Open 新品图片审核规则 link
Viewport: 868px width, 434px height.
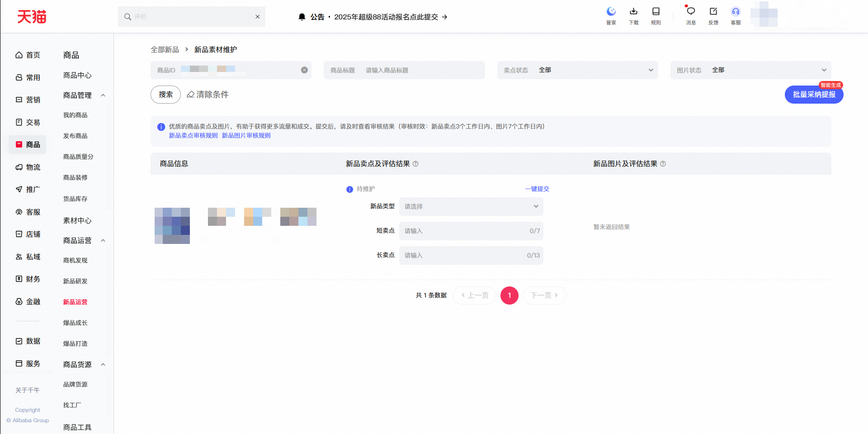(246, 135)
